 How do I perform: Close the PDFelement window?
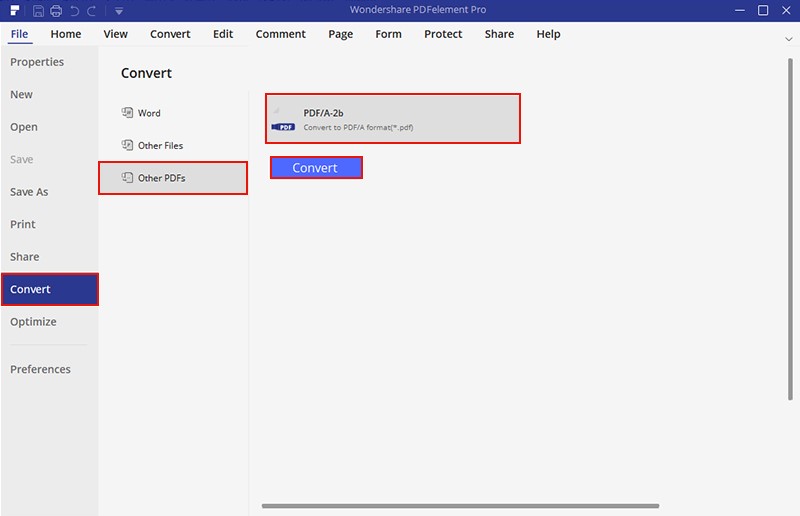[786, 11]
